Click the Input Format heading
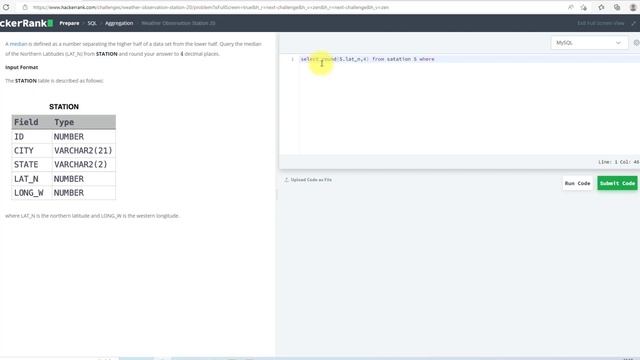Image resolution: width=640 pixels, height=360 pixels. [22, 67]
